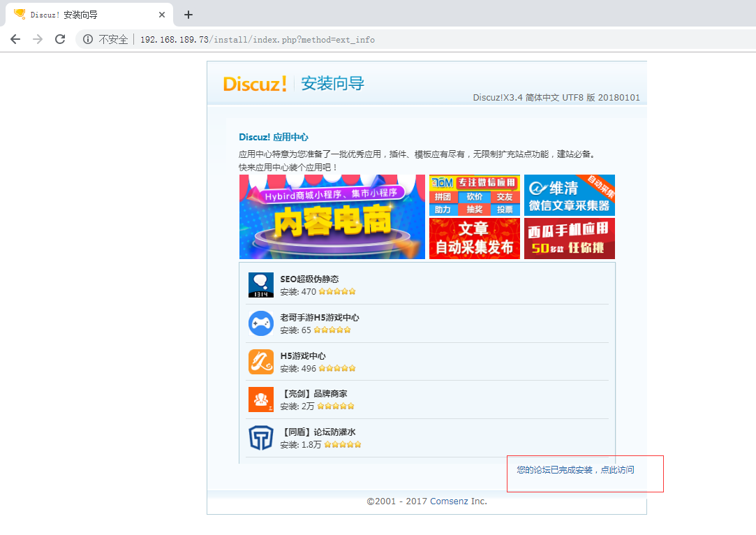The height and width of the screenshot is (535, 756).
Task: Open the 【同盾】论坛防灌水 shield icon
Action: (261, 437)
